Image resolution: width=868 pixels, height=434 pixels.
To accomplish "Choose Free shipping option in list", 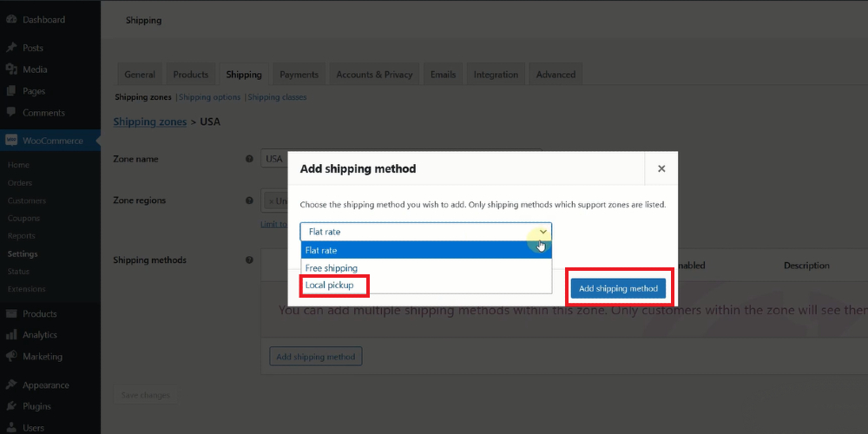I will (425, 268).
